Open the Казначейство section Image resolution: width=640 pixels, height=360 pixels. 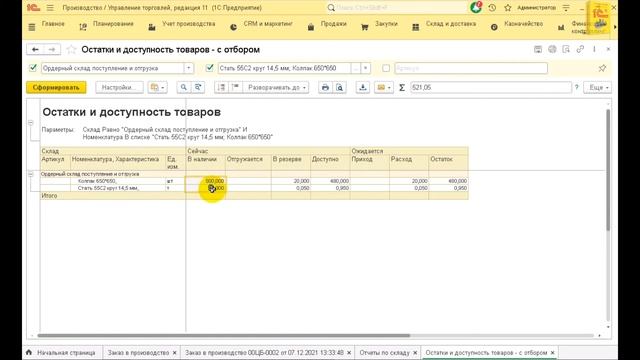pos(523,24)
